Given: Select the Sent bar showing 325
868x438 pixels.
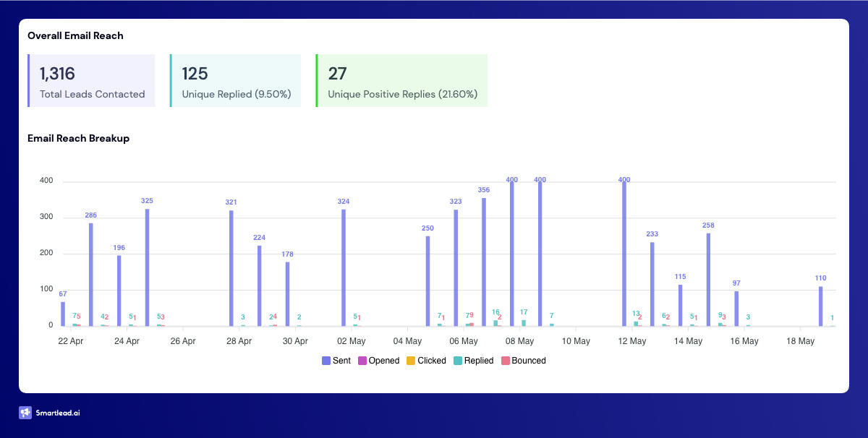Looking at the screenshot, I should pyautogui.click(x=147, y=267).
